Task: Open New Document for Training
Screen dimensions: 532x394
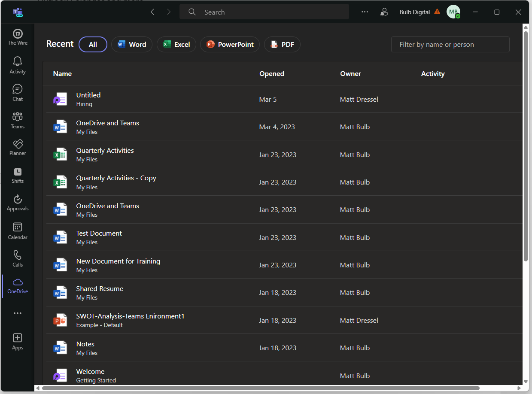Action: [x=118, y=261]
